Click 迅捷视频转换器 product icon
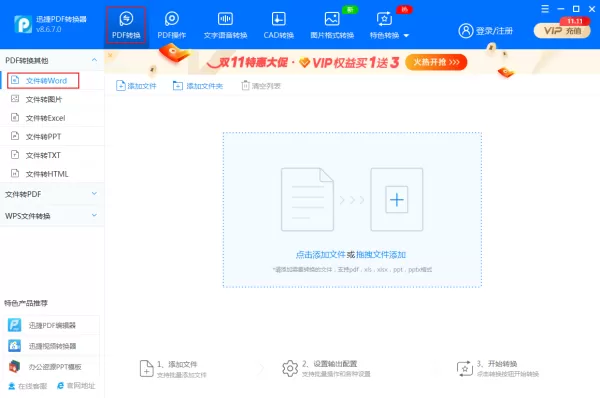The width and height of the screenshot is (600, 398). (x=15, y=346)
